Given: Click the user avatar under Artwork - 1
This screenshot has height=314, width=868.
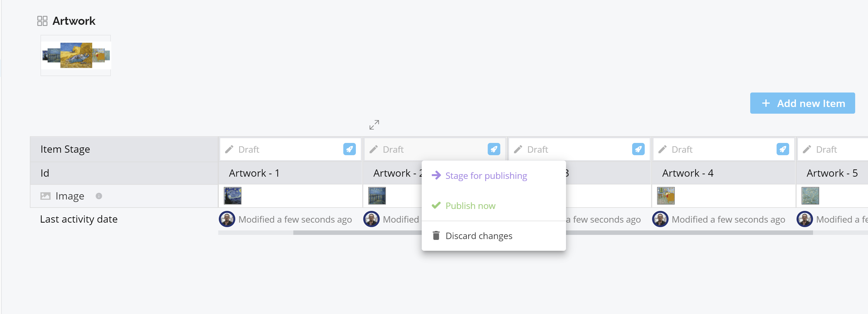Looking at the screenshot, I should (x=227, y=219).
